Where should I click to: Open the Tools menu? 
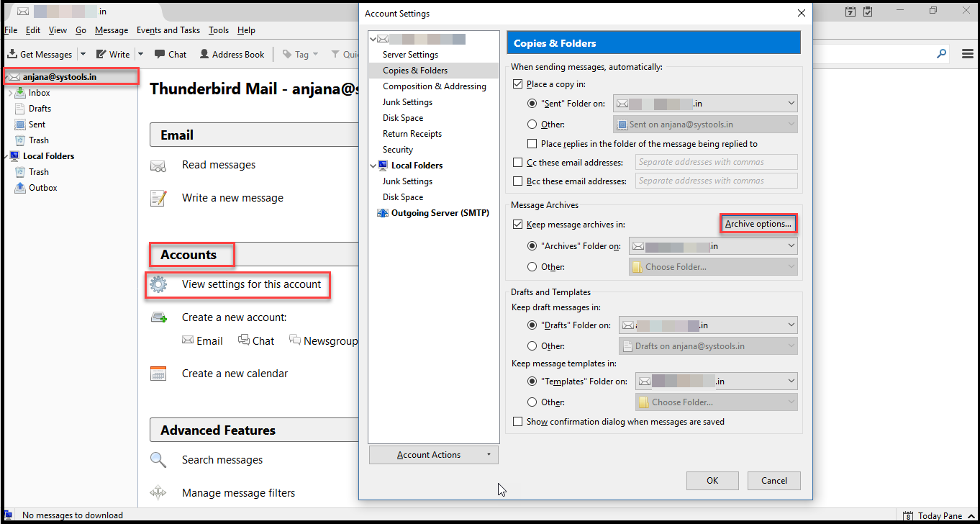[219, 30]
